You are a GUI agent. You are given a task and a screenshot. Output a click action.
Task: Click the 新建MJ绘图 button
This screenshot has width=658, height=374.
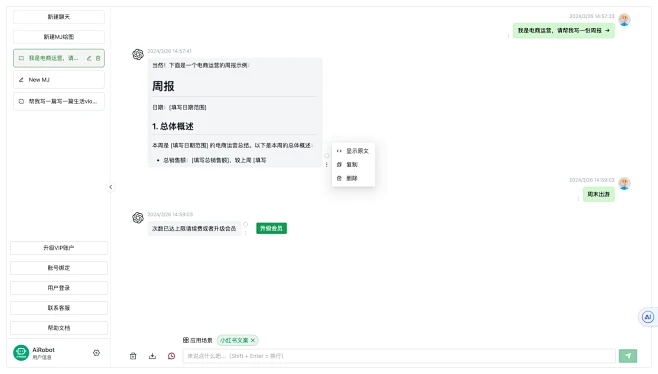tap(59, 37)
